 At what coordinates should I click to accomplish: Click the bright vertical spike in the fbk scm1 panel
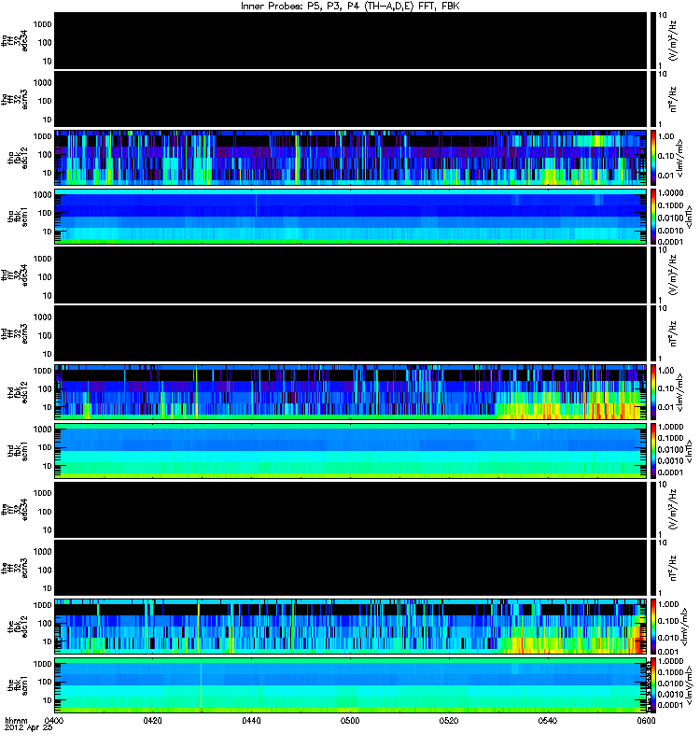point(202,686)
